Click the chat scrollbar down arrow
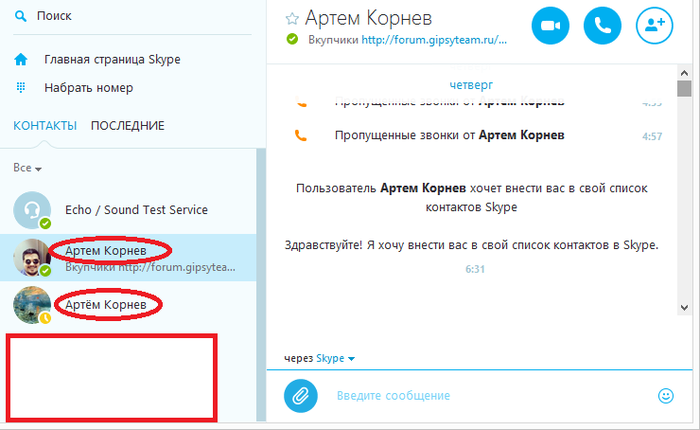The width and height of the screenshot is (700, 430). [x=684, y=307]
